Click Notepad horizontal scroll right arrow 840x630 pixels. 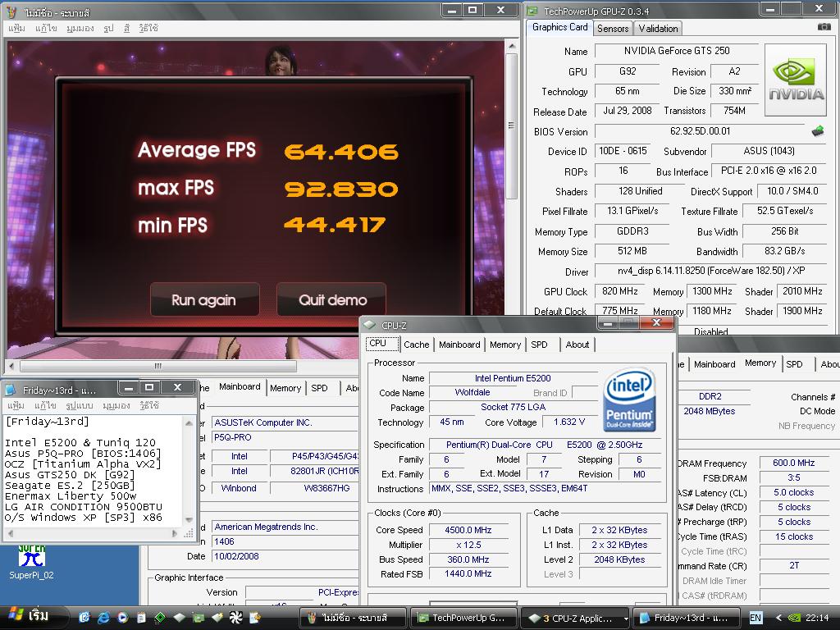(174, 533)
